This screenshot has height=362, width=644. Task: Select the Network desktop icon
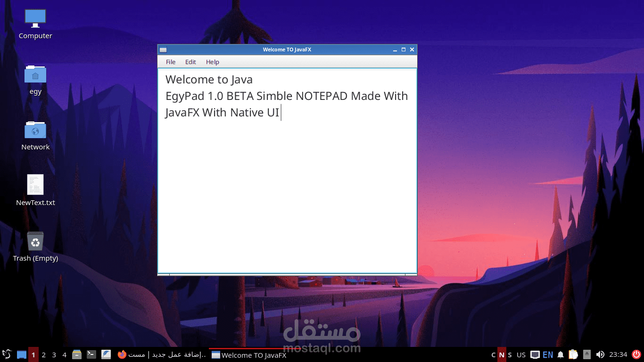[35, 135]
